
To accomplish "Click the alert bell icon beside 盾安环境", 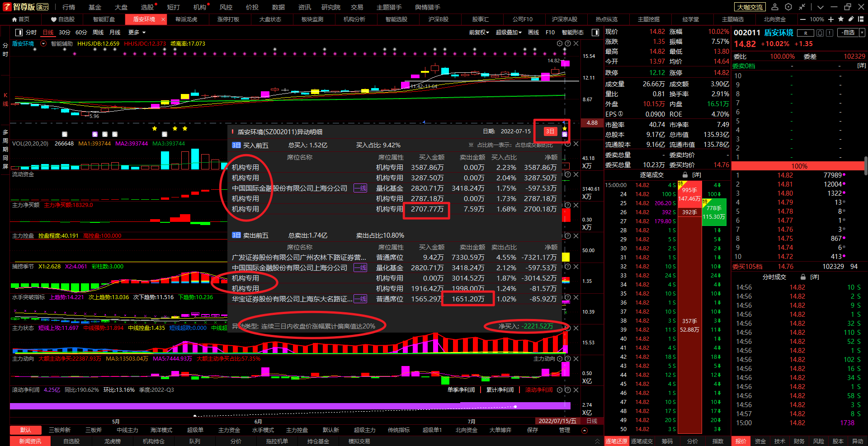I will tap(820, 33).
